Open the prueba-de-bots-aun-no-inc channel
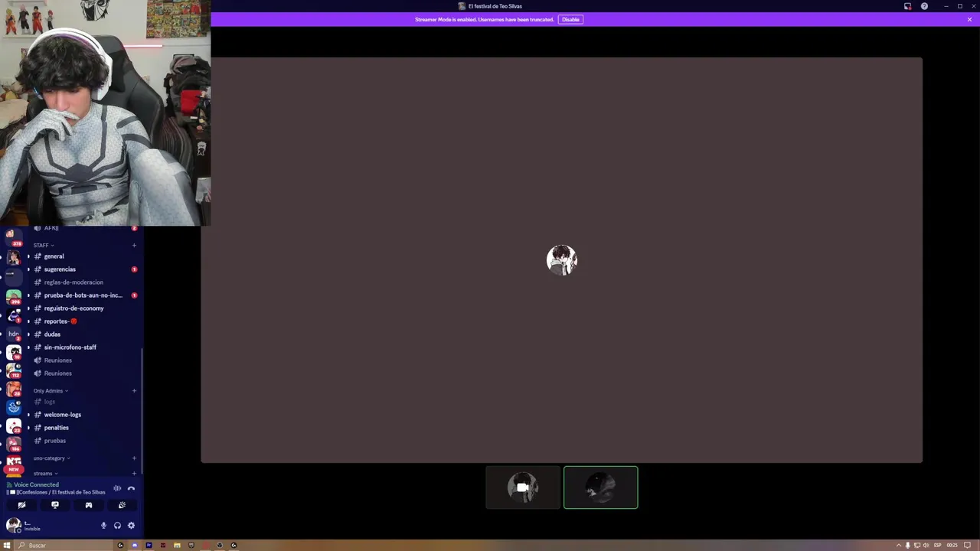The height and width of the screenshot is (551, 980). point(82,295)
